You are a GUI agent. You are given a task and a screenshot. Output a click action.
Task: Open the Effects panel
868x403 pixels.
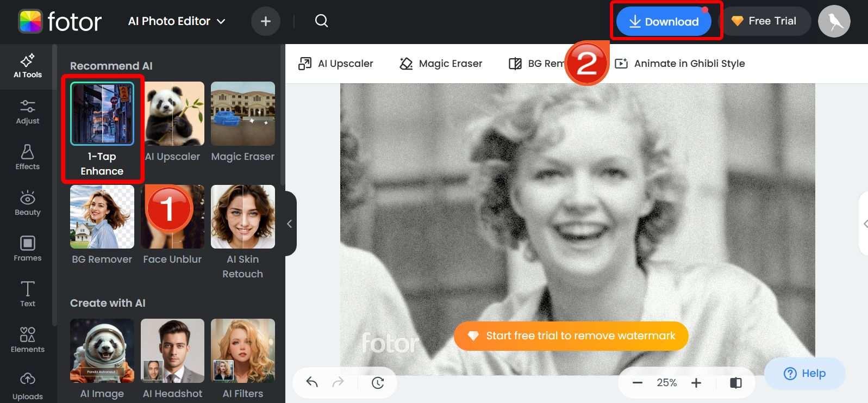(x=28, y=157)
